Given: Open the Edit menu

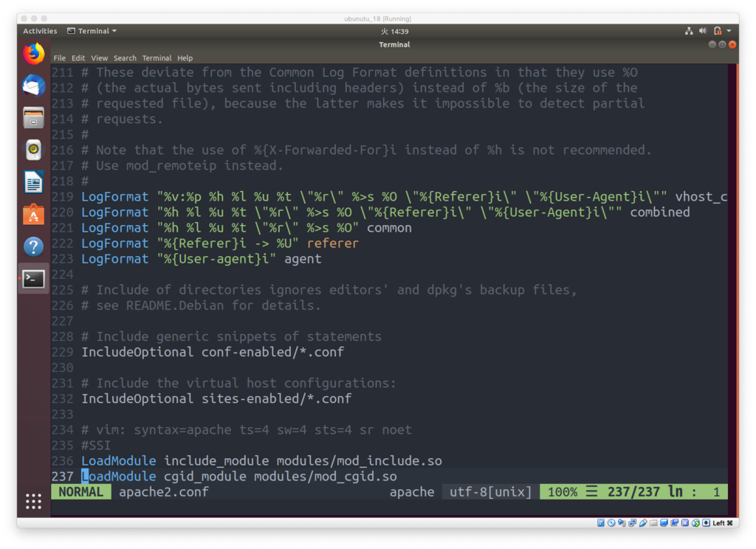Looking at the screenshot, I should click(78, 58).
